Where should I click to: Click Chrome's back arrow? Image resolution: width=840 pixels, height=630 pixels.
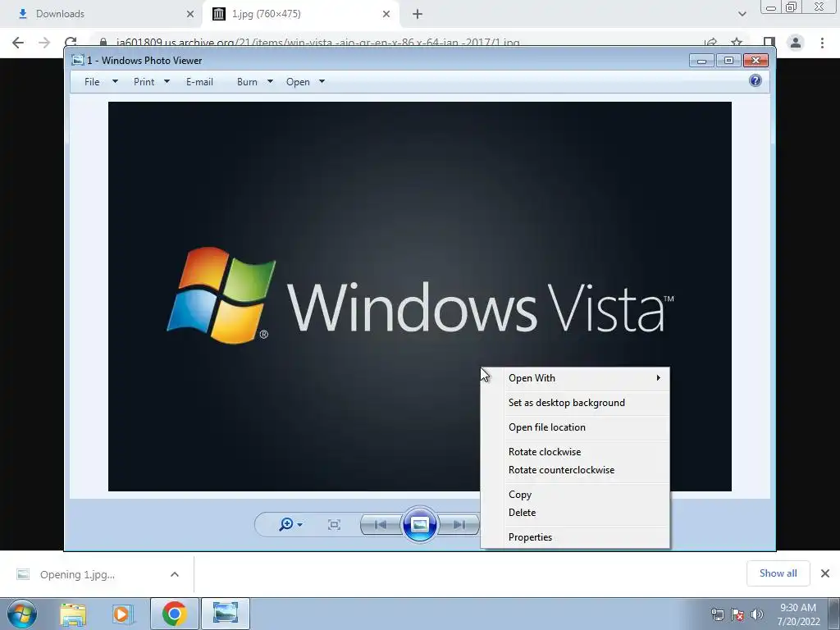tap(18, 43)
